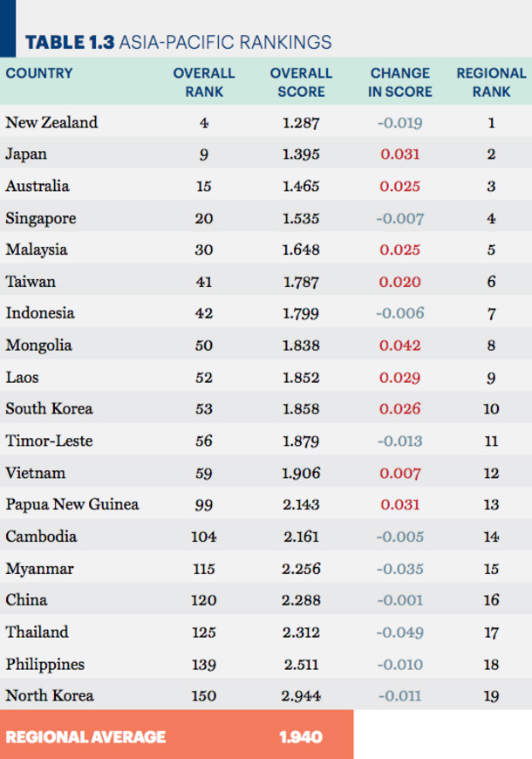Click the Timor-Leste country name
Image resolution: width=532 pixels, height=759 pixels.
[x=50, y=441]
